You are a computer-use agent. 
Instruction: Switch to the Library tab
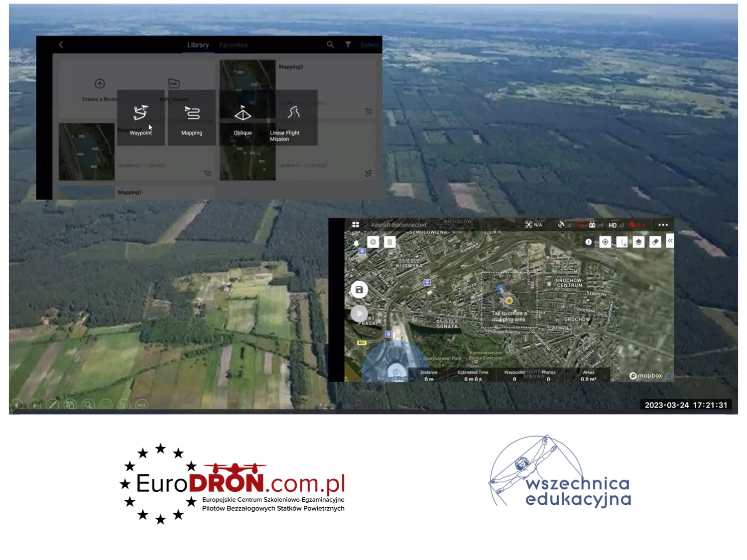pos(198,45)
